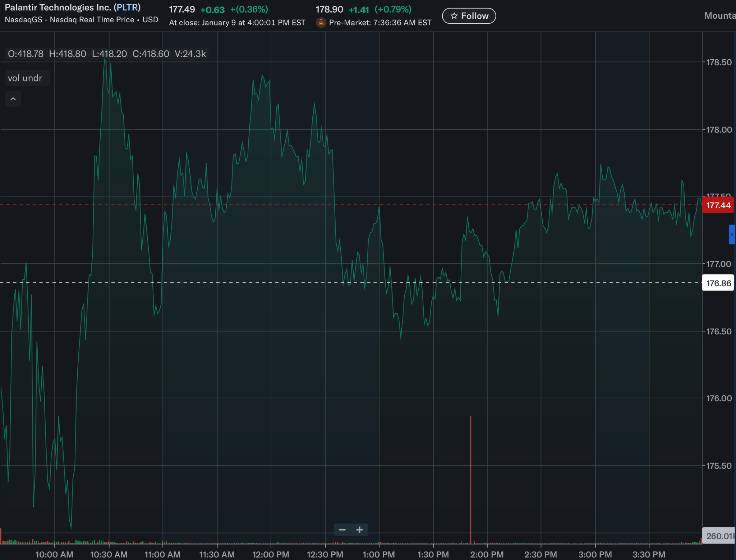
Task: Click the PLTR ticker symbol link
Action: pyautogui.click(x=127, y=8)
